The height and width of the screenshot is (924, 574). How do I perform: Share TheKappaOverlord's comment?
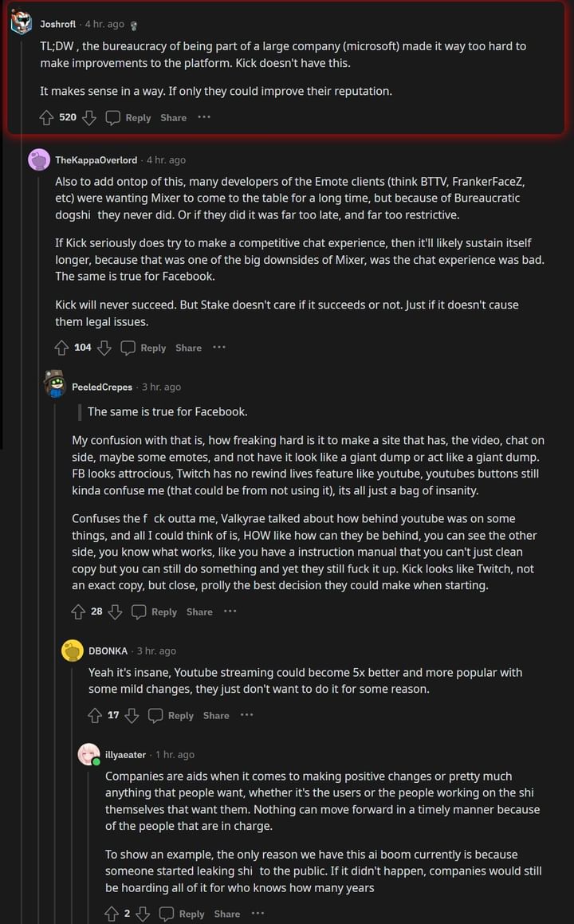188,348
